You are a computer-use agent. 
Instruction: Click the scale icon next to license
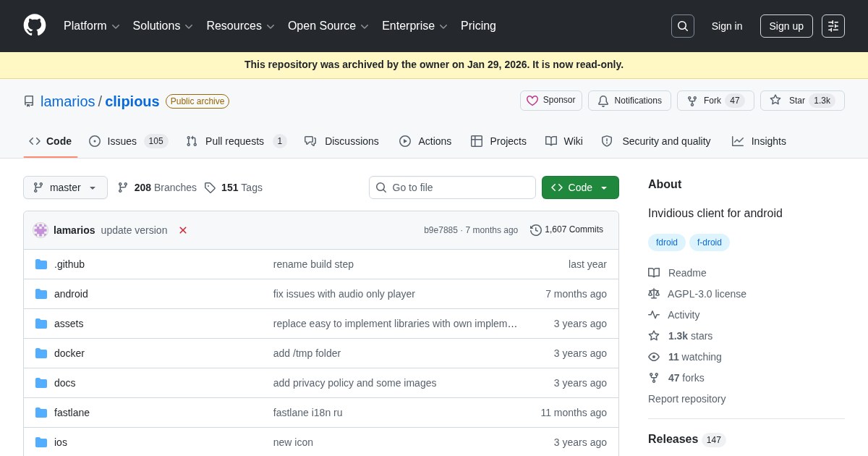[654, 294]
